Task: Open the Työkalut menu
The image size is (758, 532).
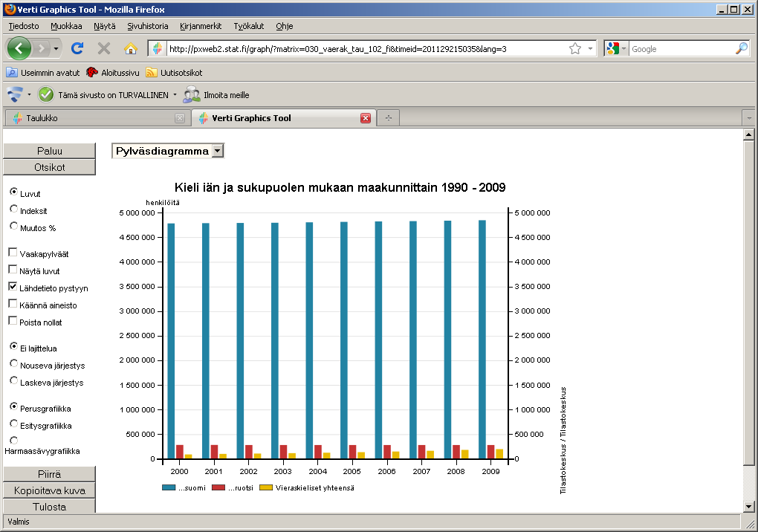Action: coord(249,26)
